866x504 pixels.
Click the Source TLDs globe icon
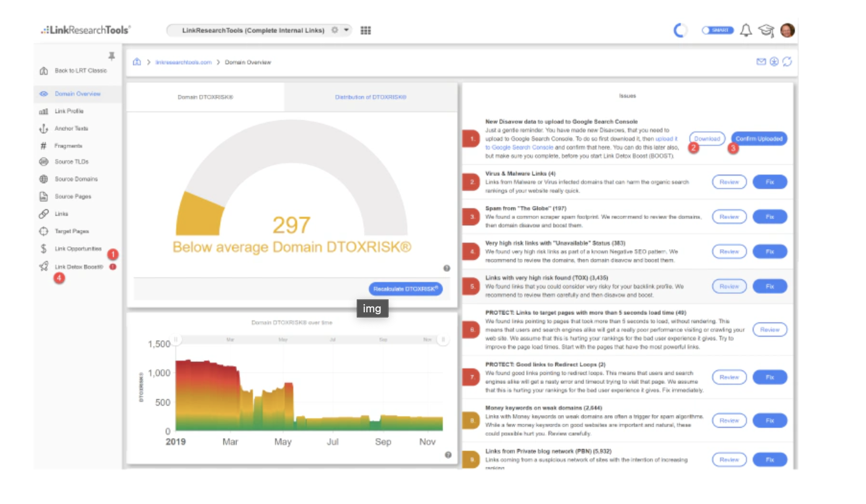tap(44, 162)
